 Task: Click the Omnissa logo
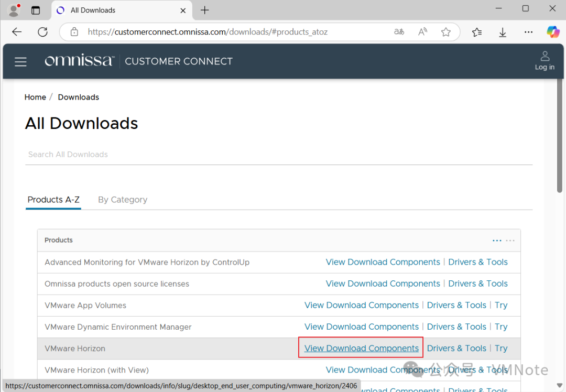pos(79,60)
